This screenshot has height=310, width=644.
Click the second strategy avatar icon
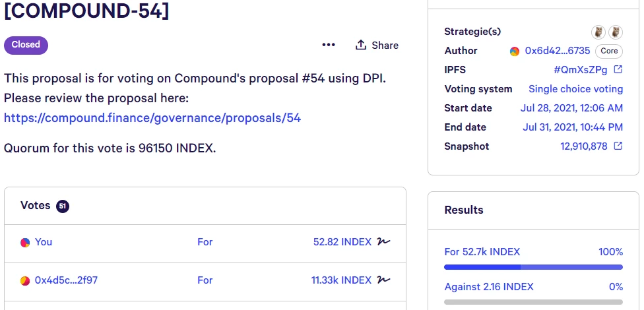pyautogui.click(x=616, y=32)
